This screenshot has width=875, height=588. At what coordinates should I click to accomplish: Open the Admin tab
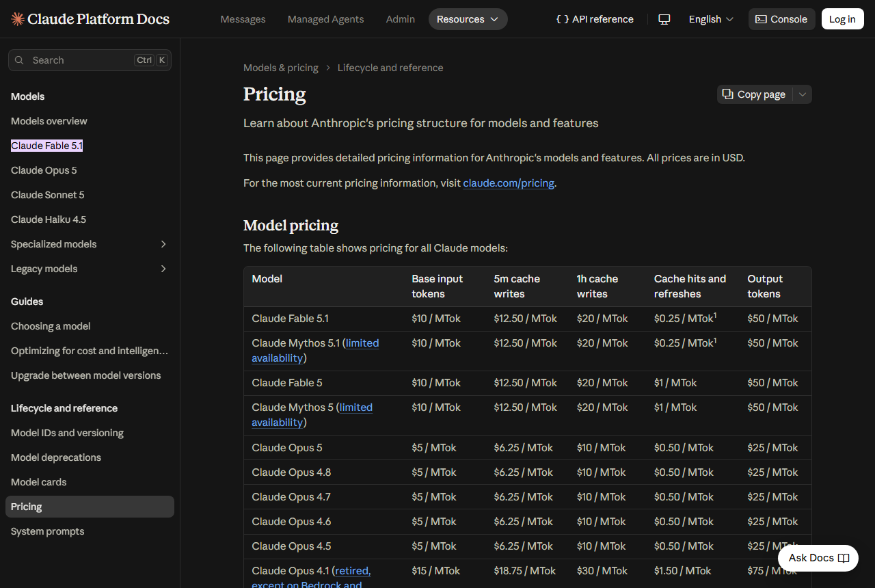401,19
